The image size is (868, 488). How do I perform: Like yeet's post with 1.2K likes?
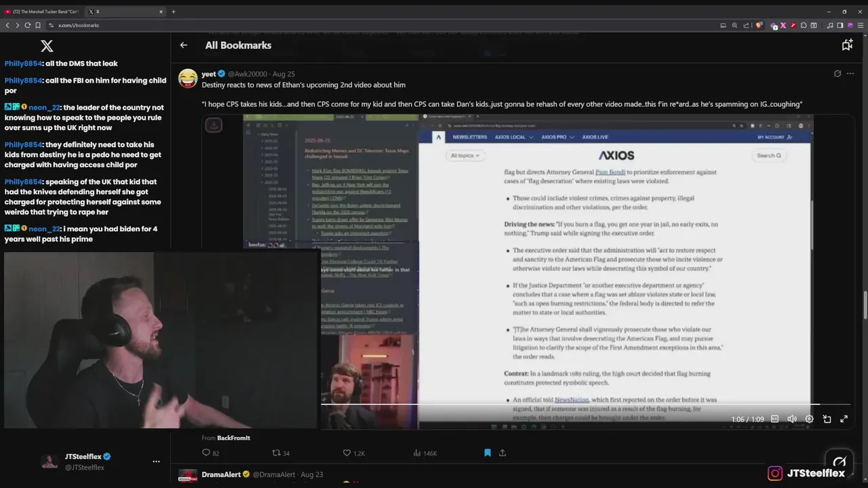tap(353, 453)
